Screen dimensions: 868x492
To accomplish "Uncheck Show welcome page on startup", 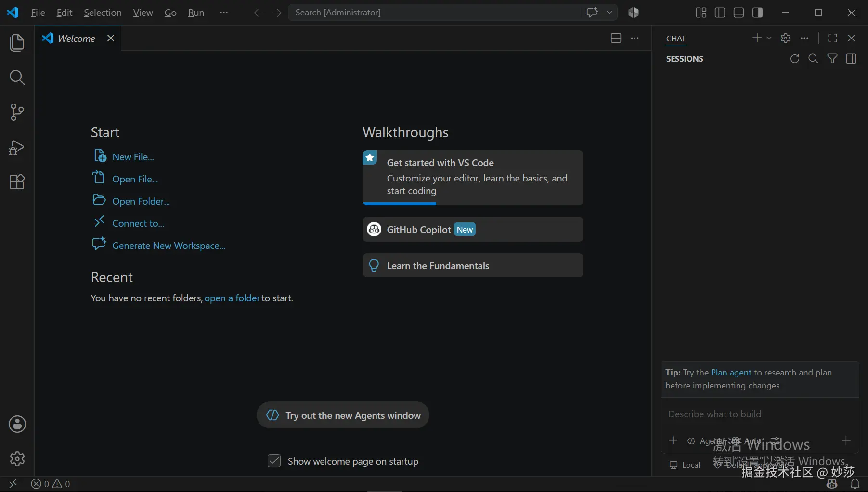I will coord(274,461).
